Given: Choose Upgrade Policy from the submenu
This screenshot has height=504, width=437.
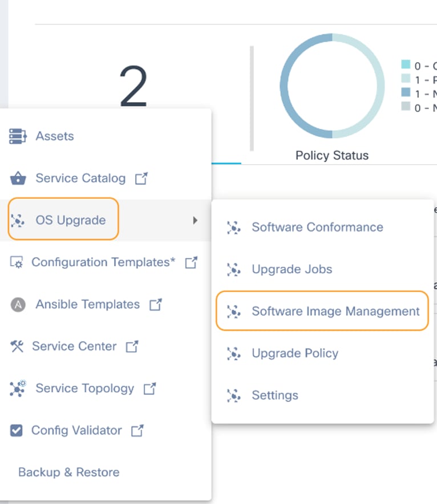Looking at the screenshot, I should [x=295, y=353].
